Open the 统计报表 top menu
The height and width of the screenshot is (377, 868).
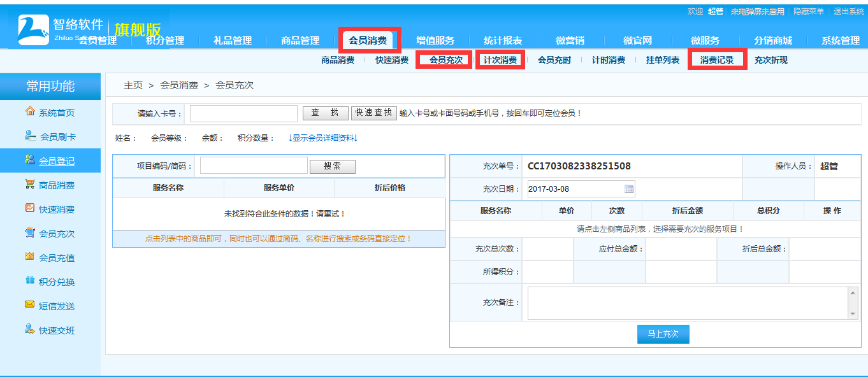click(x=502, y=41)
